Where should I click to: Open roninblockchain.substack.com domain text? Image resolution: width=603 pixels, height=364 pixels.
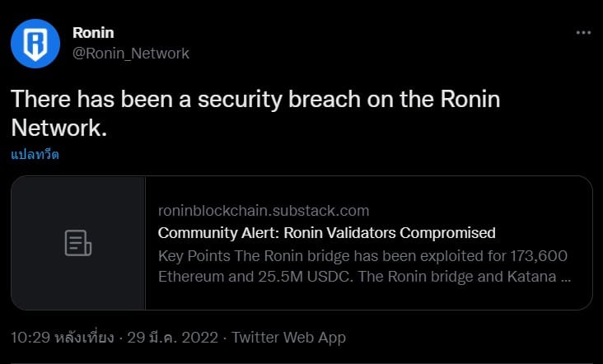(264, 211)
